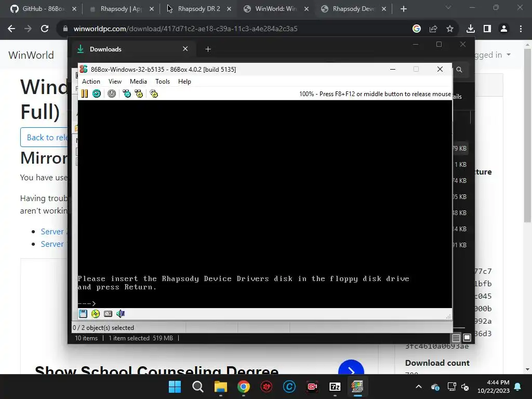Click inside the emulator black display screen
Screen dimensions: 532x399
[265, 204]
